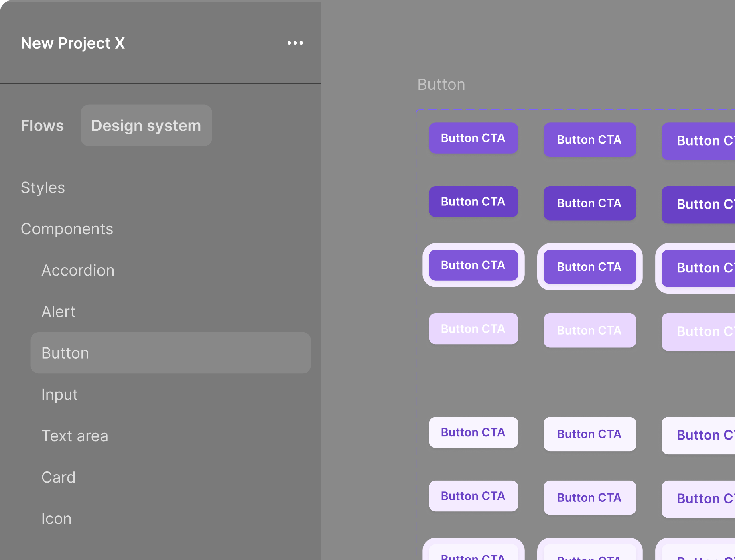The width and height of the screenshot is (735, 560).
Task: Click the smallest default purple Button CTA
Action: [x=473, y=138]
